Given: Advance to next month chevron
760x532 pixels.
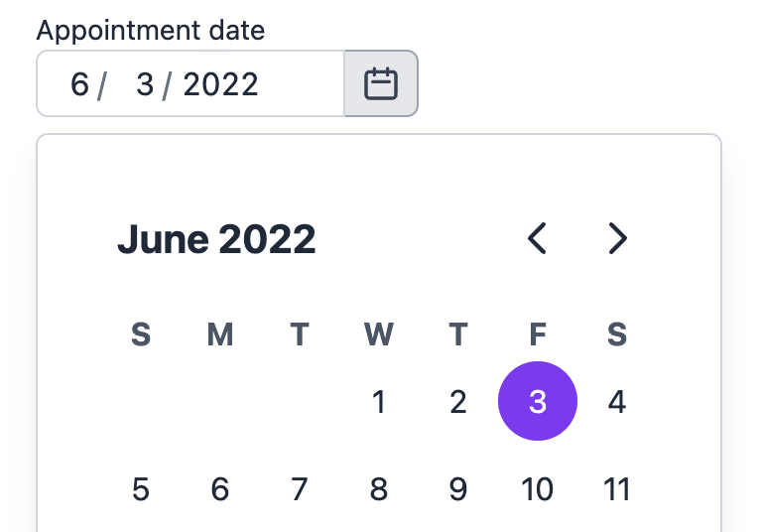Looking at the screenshot, I should [x=617, y=239].
